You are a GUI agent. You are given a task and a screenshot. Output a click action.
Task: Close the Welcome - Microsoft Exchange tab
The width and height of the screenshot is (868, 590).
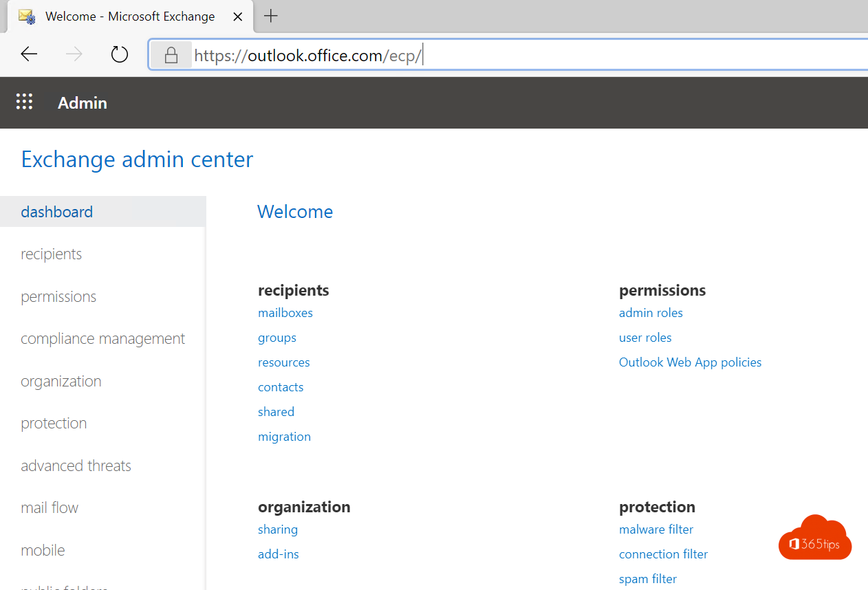pyautogui.click(x=237, y=17)
